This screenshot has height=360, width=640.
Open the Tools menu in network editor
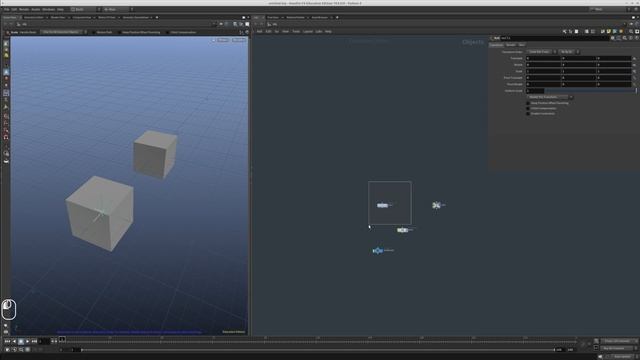[296, 31]
